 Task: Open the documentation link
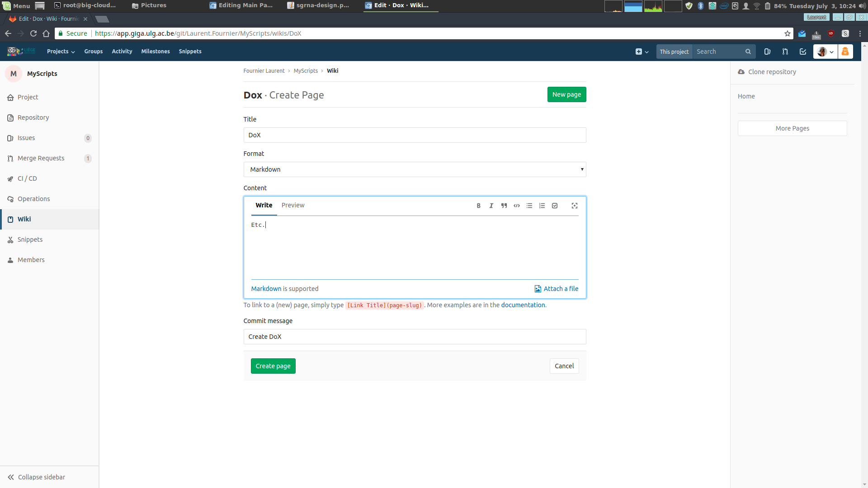[x=523, y=305]
